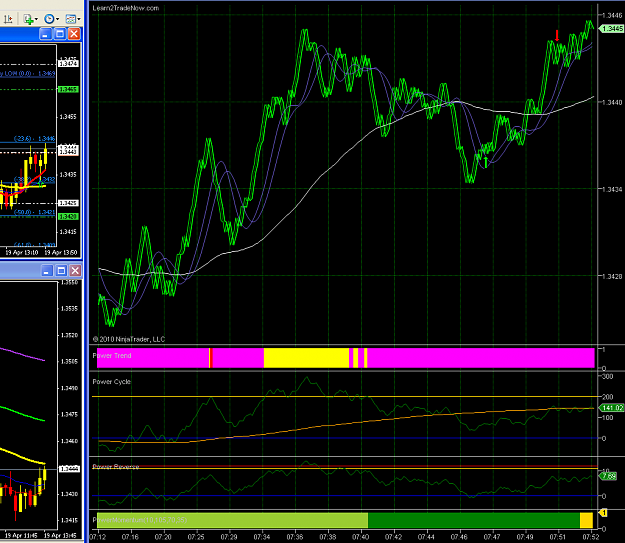Click the 1.3520 price in lower small chart
Viewport: 625px width, 543px height.
point(69,335)
